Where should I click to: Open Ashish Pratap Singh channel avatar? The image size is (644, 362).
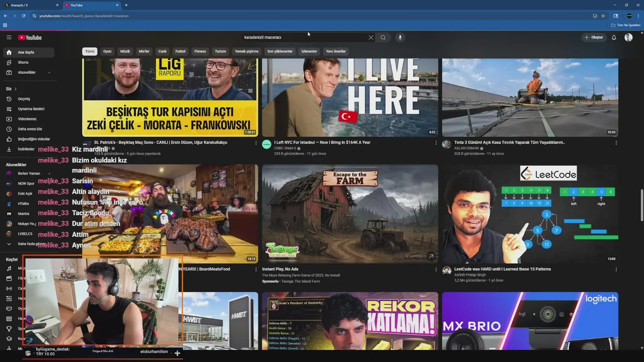coord(446,271)
